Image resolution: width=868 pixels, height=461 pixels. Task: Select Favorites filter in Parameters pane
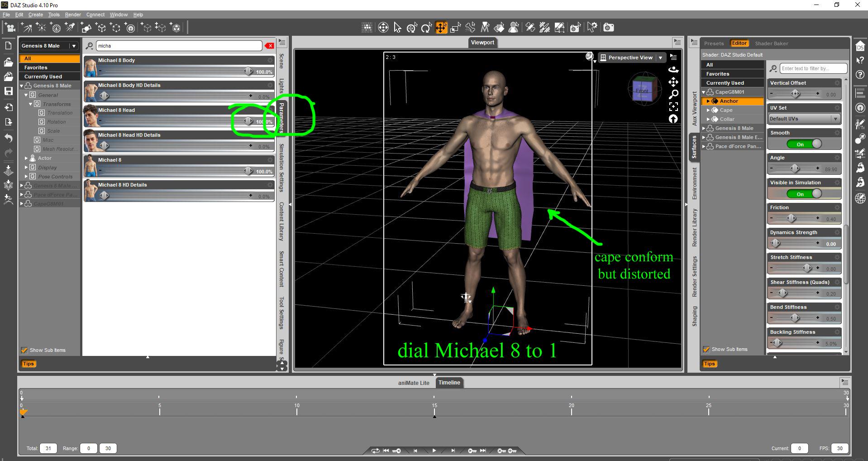click(x=49, y=67)
